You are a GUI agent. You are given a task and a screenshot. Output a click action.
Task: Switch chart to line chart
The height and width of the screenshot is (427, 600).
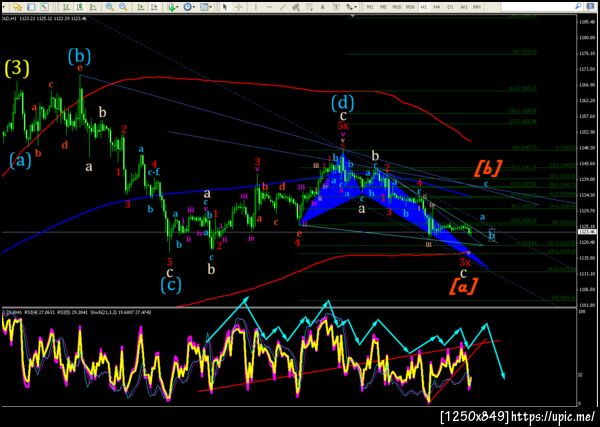[93, 7]
